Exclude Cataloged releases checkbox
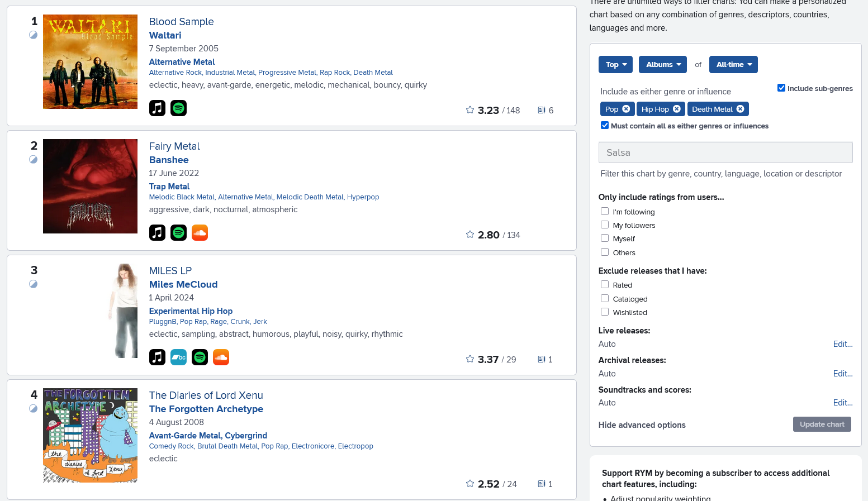Image resolution: width=868 pixels, height=501 pixels. coord(605,298)
